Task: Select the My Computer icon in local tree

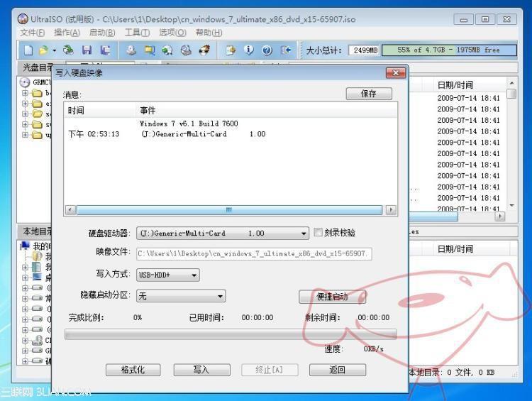Action: tap(25, 246)
